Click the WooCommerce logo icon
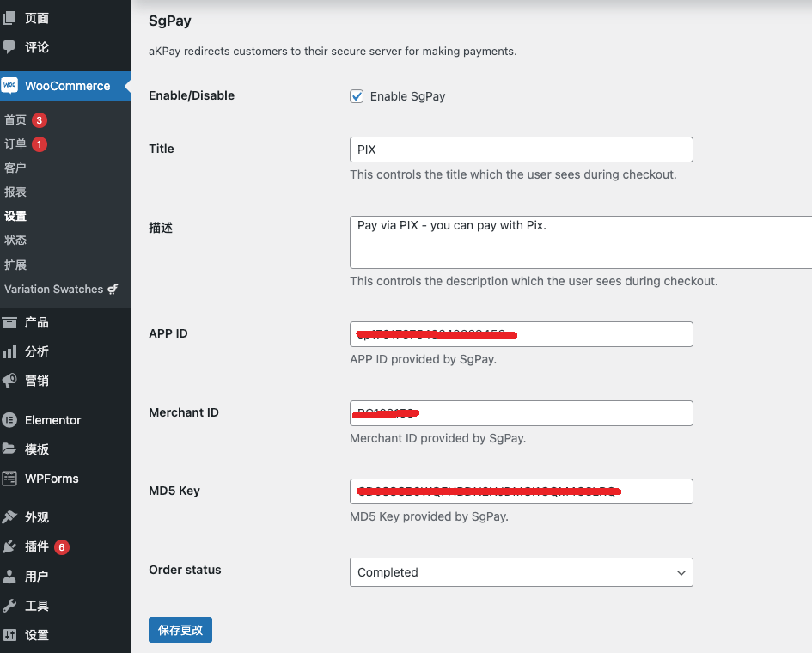 point(9,85)
